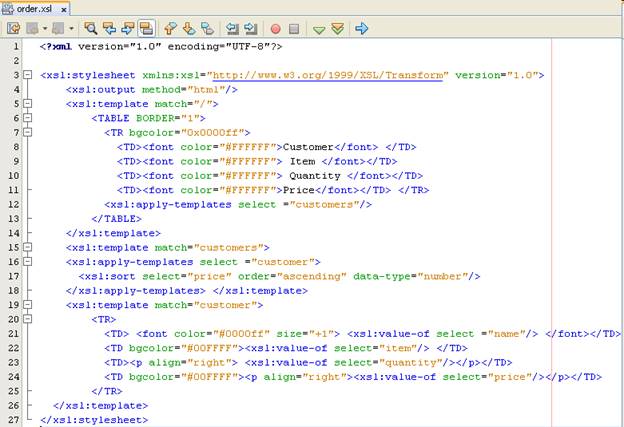The width and height of the screenshot is (624, 427).
Task: Click the closing </xsl:stylesheet> tag
Action: tap(94, 420)
